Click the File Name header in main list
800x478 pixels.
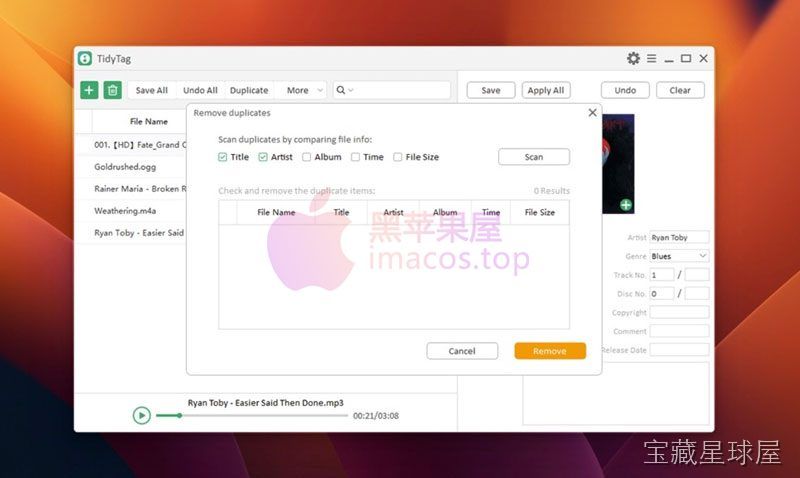148,121
